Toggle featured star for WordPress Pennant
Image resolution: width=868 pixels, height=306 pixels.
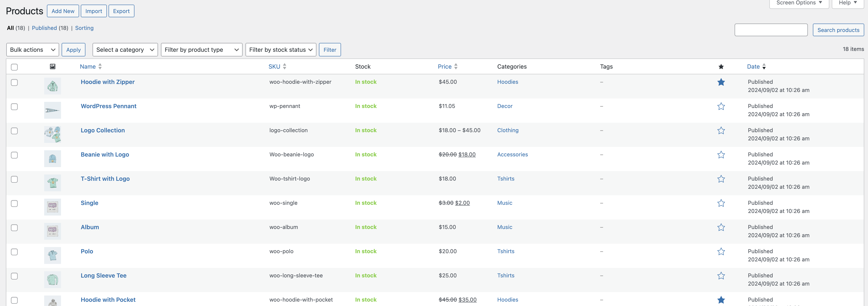click(721, 106)
